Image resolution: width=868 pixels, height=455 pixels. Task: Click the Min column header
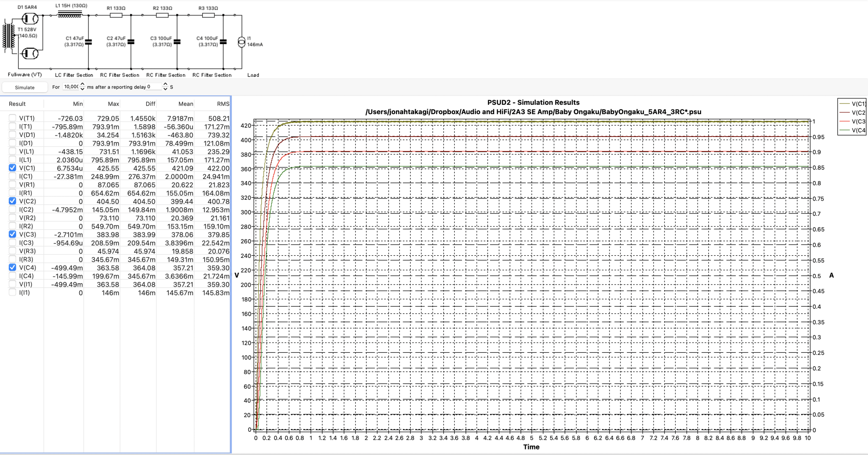pos(78,104)
